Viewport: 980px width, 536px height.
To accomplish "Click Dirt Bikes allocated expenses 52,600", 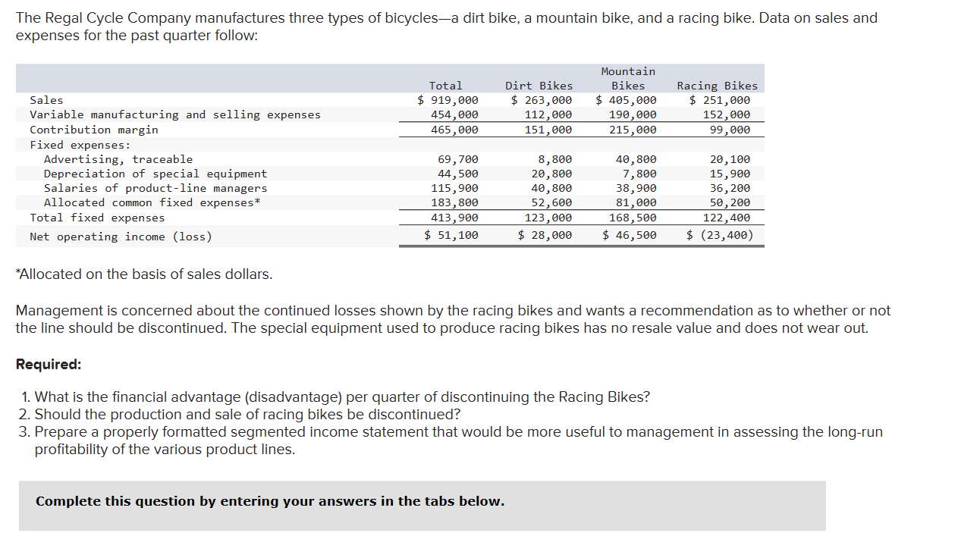I will point(552,202).
